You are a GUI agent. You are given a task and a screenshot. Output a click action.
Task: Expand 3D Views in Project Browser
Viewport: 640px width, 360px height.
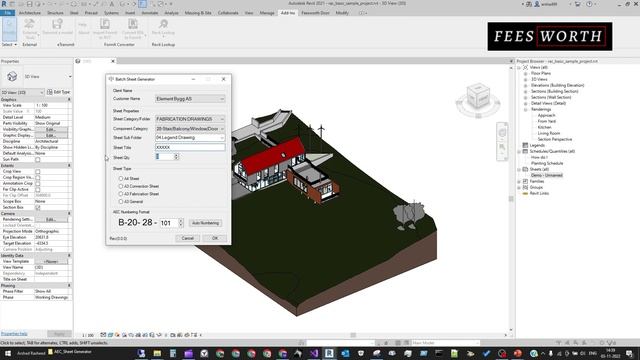525,80
